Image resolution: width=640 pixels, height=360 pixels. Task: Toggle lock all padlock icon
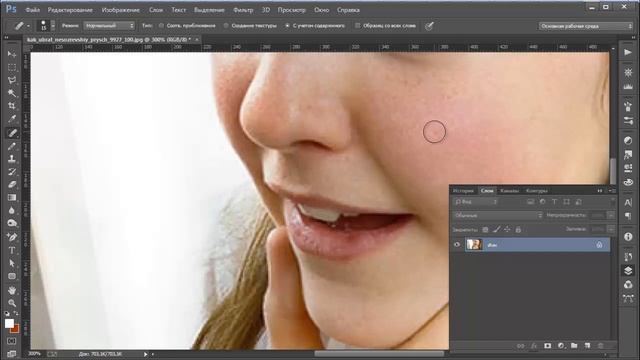tap(518, 230)
